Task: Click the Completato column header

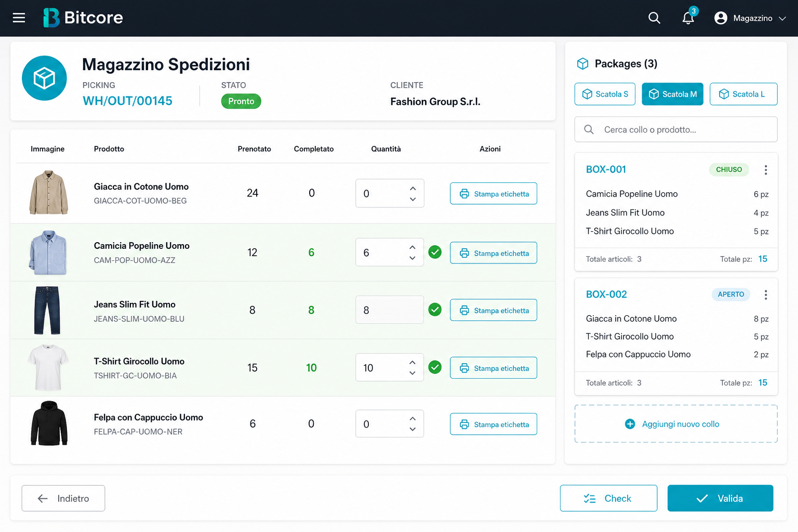Action: 314,149
